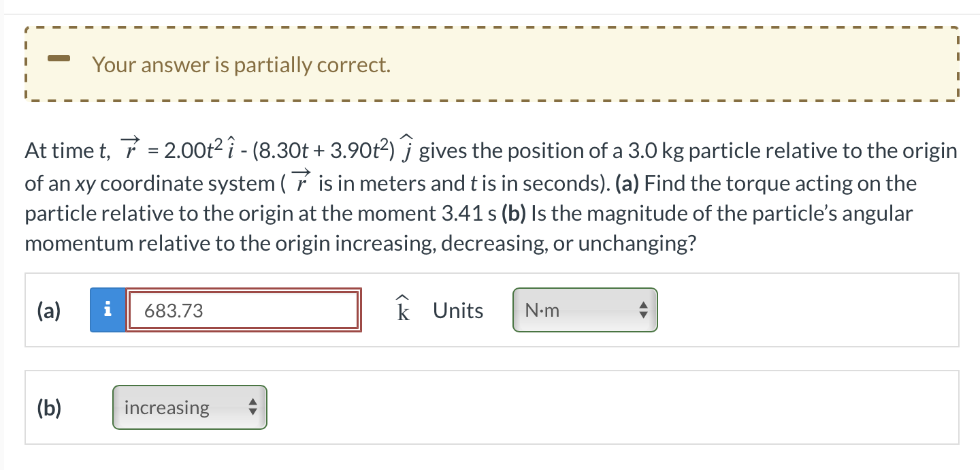Image resolution: width=980 pixels, height=470 pixels.
Task: Click the blue info icon beside answer field
Action: pos(107,310)
